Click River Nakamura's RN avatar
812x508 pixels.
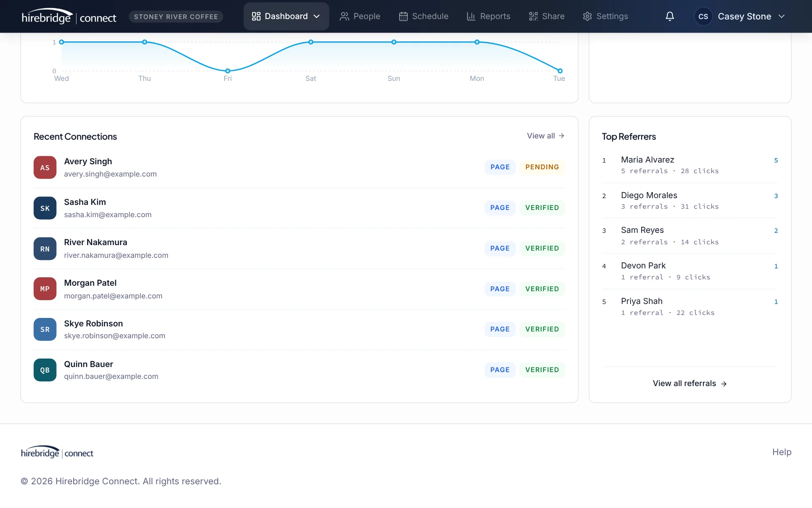pyautogui.click(x=45, y=248)
